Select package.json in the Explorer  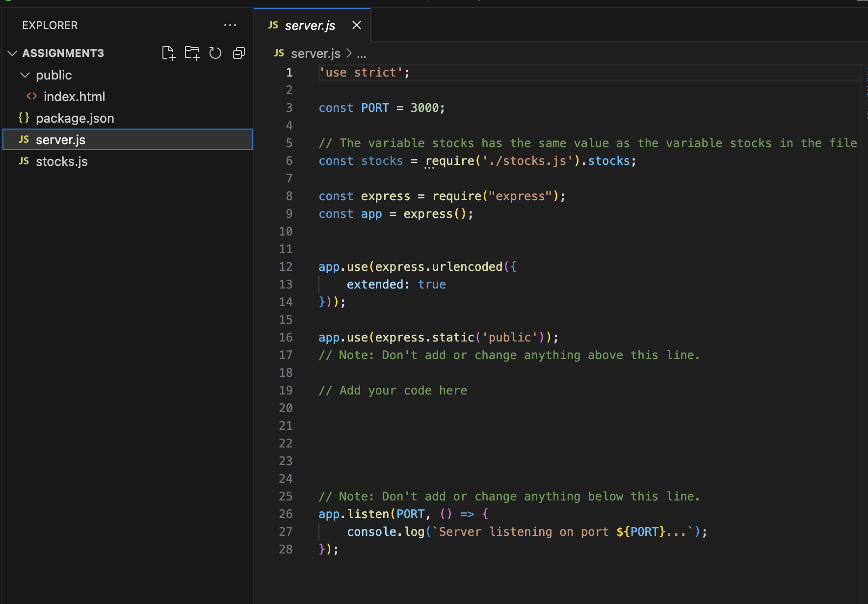(75, 118)
